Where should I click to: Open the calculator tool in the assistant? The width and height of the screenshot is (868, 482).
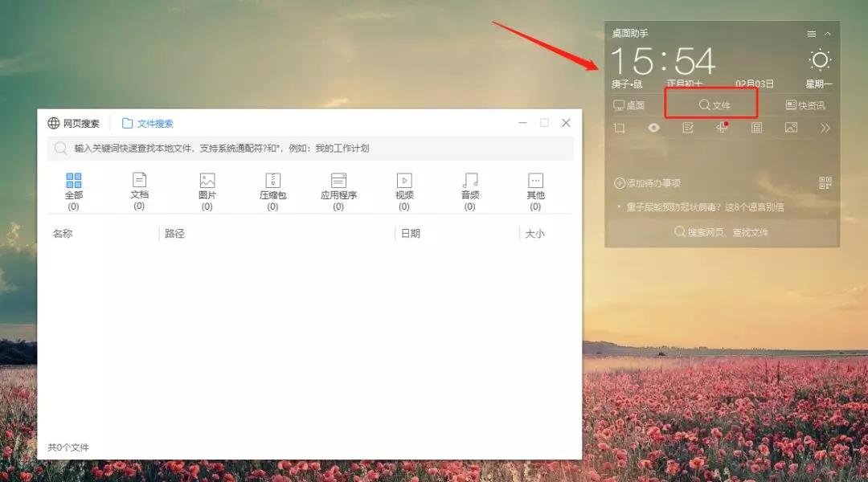(756, 127)
